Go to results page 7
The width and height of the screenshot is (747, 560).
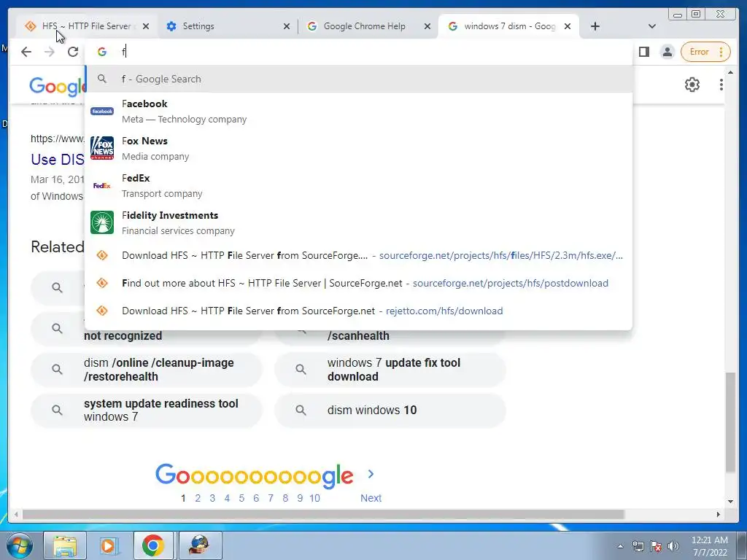271,498
